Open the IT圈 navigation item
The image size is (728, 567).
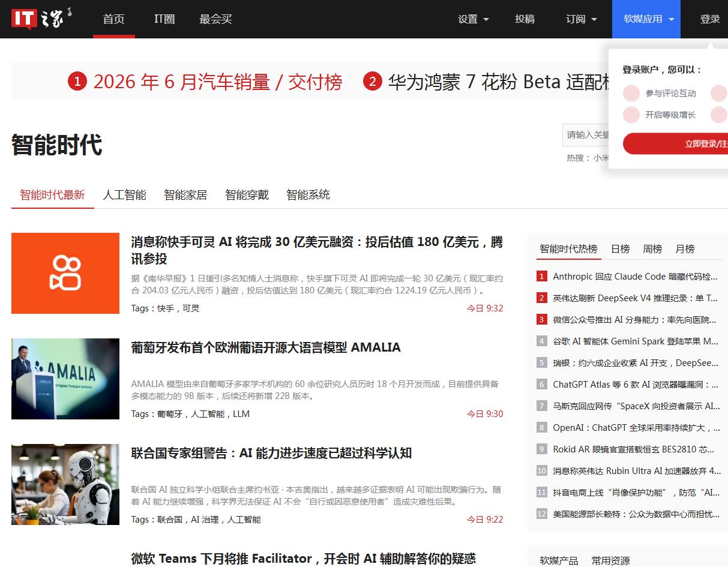point(164,19)
